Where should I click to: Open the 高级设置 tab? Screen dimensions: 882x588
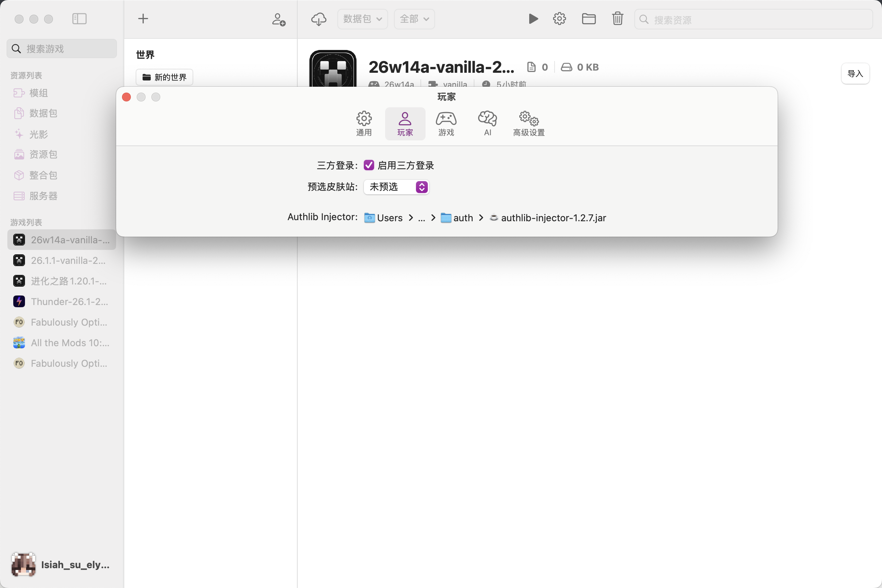tap(529, 123)
